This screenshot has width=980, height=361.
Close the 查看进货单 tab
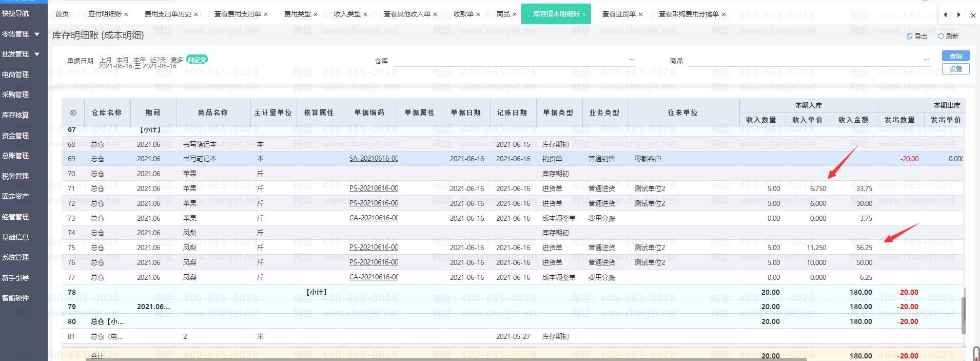pyautogui.click(x=640, y=14)
